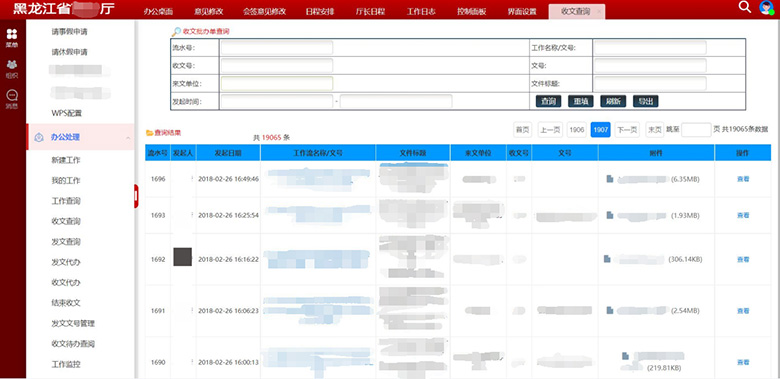Open the 消息 chat bubble icon

[12, 95]
